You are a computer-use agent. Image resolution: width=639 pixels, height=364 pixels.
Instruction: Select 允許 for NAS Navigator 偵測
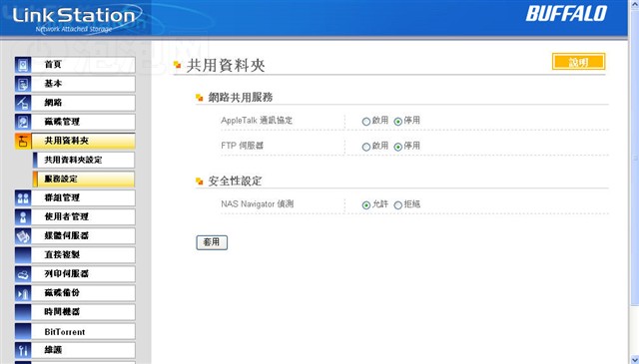pyautogui.click(x=366, y=205)
